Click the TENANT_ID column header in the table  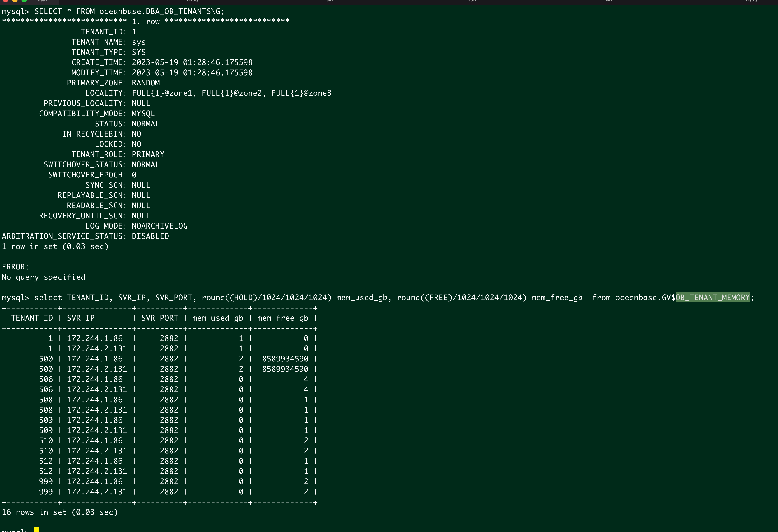pyautogui.click(x=32, y=318)
